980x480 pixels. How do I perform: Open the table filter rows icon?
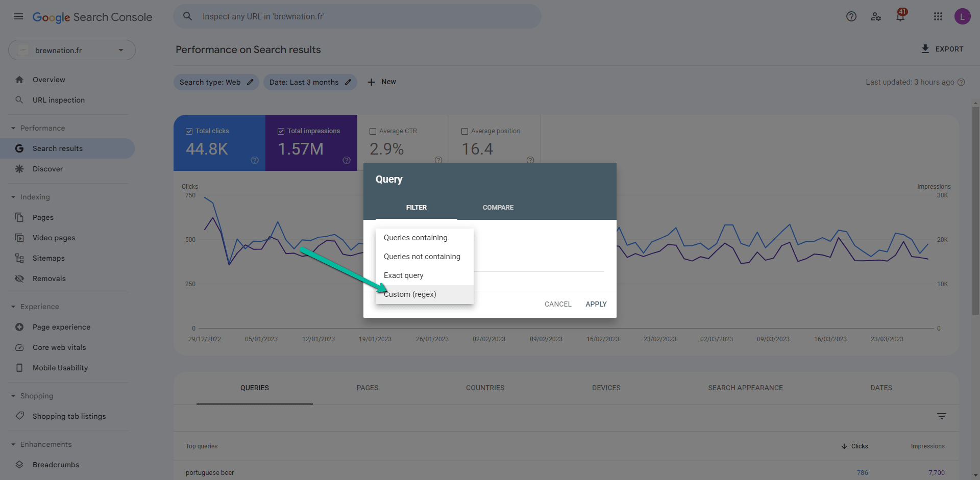942,416
